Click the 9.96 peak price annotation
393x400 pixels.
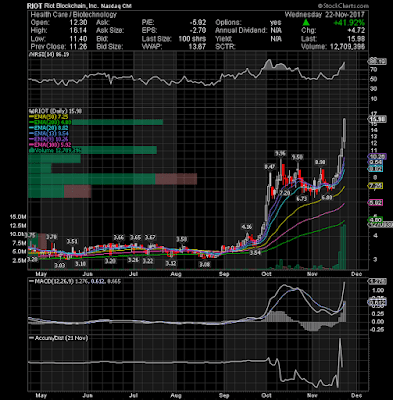[280, 153]
